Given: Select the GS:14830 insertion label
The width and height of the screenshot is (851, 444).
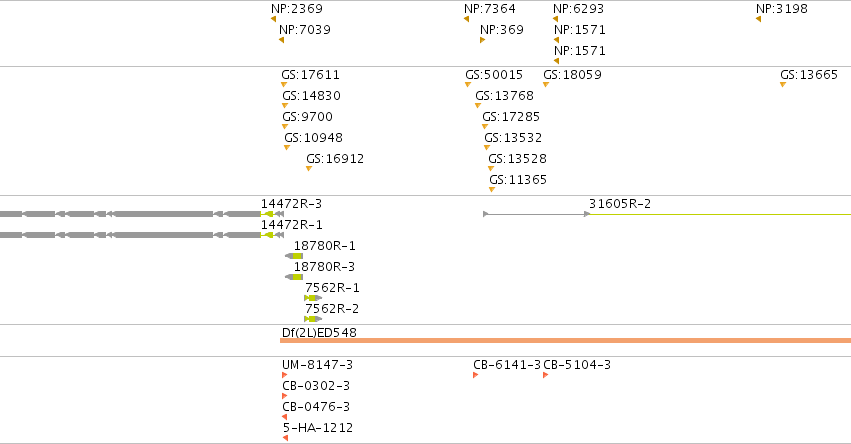Looking at the screenshot, I should (312, 96).
